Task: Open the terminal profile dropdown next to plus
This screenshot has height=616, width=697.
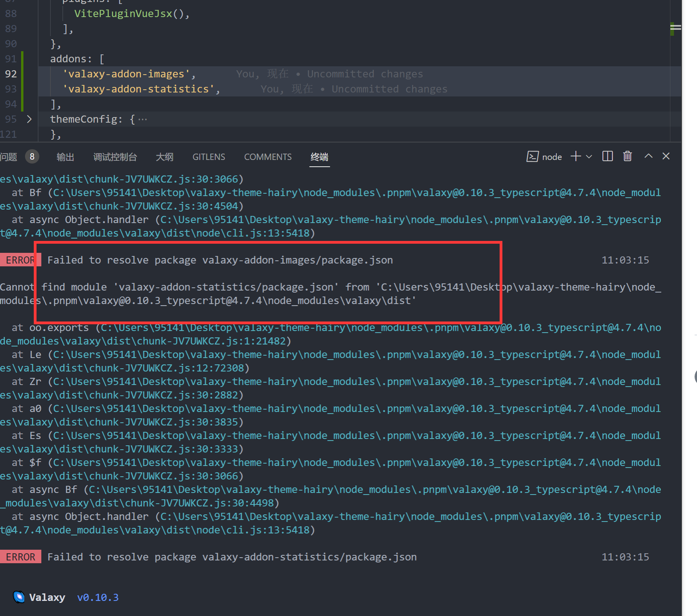Action: 589,156
